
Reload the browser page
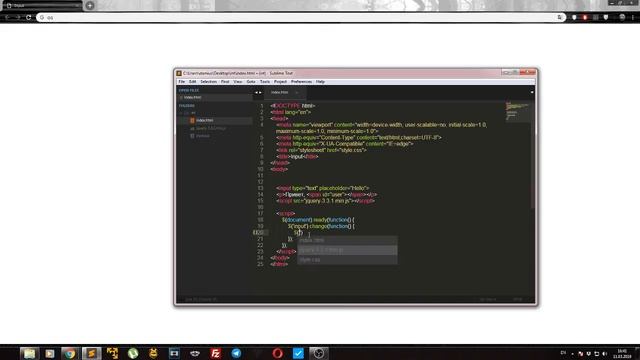29,17
